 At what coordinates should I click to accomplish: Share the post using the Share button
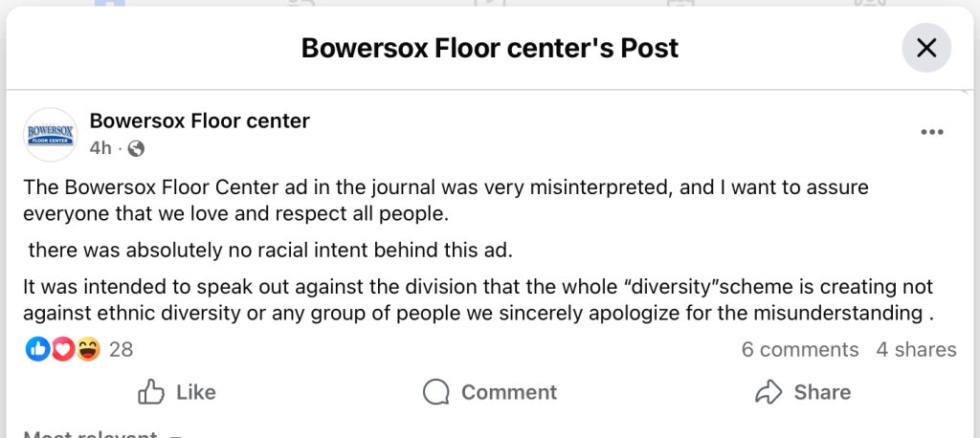[x=802, y=392]
